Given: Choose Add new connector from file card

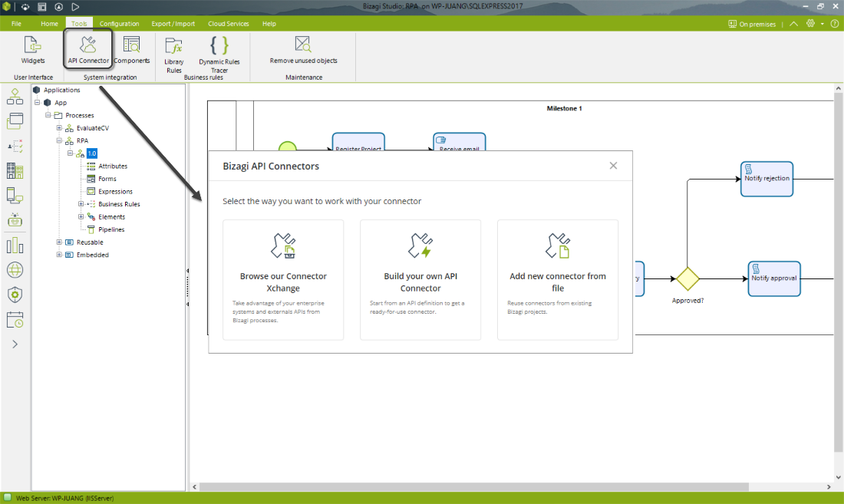Looking at the screenshot, I should 558,280.
